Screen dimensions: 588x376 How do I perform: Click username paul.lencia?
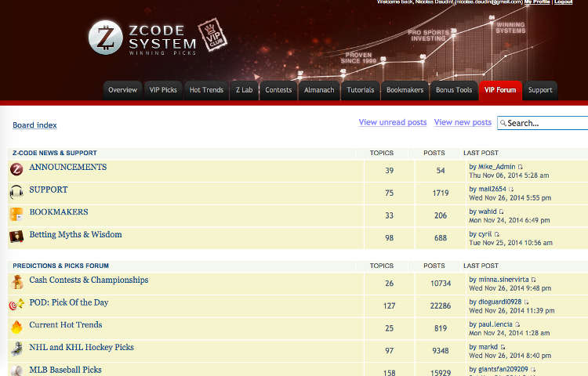(x=495, y=325)
